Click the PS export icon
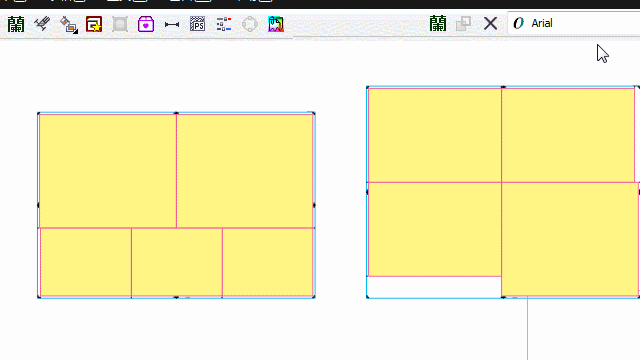This screenshot has width=640, height=360. (x=198, y=24)
